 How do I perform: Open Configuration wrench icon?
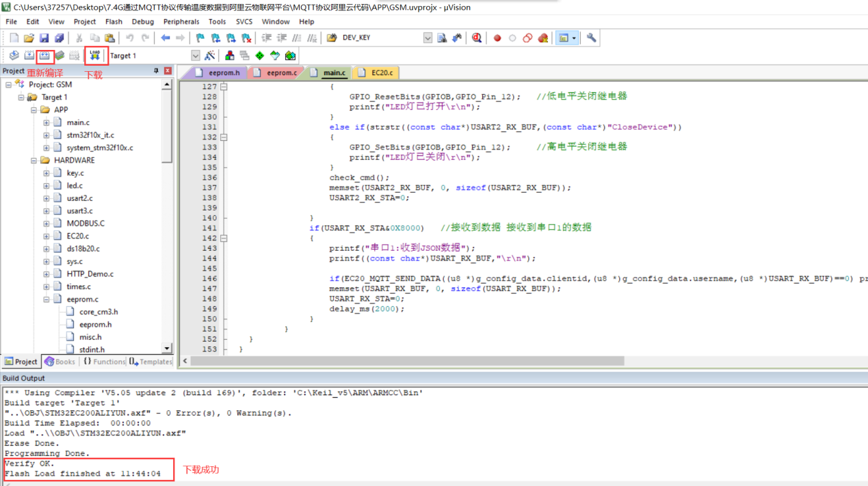point(591,38)
